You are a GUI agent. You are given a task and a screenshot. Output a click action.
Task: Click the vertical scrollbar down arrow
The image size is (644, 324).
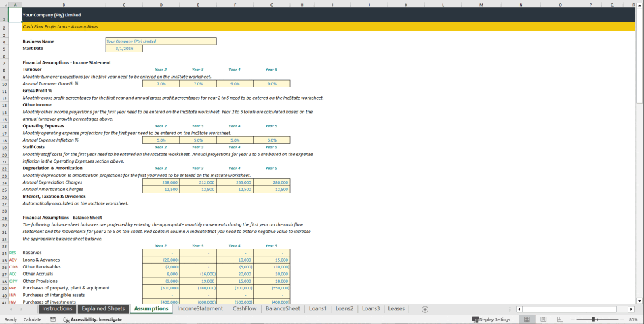(x=639, y=300)
